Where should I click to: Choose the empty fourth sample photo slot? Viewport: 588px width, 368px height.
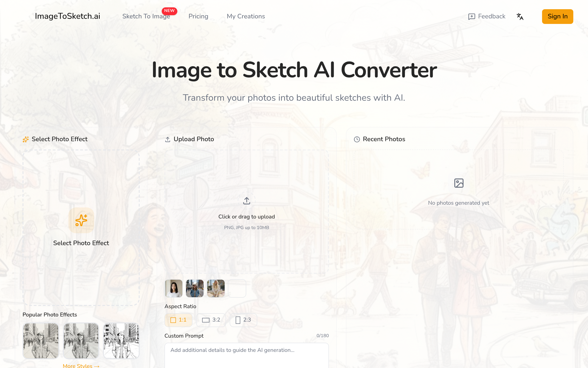tap(237, 288)
